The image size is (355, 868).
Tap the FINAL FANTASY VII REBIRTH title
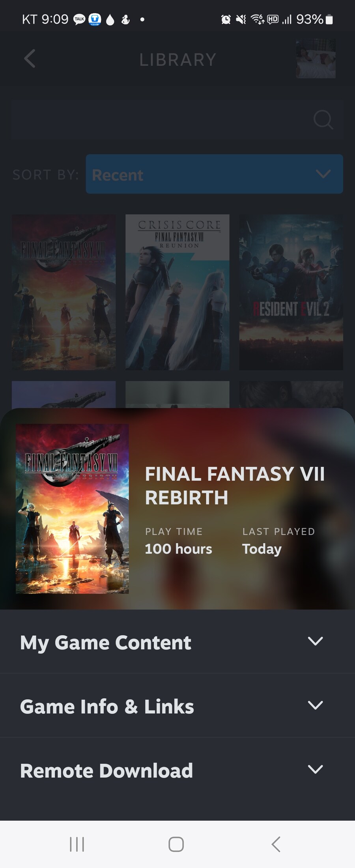(235, 486)
